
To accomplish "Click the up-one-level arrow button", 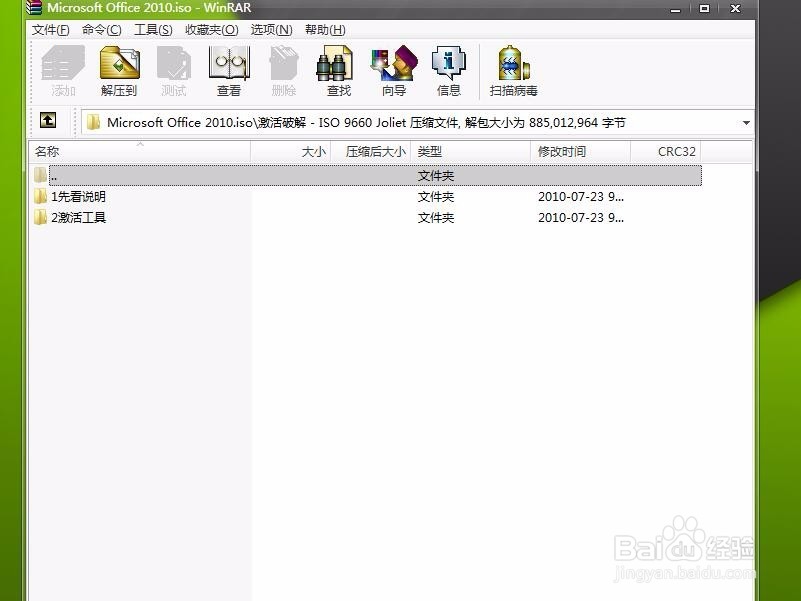I will click(x=48, y=121).
